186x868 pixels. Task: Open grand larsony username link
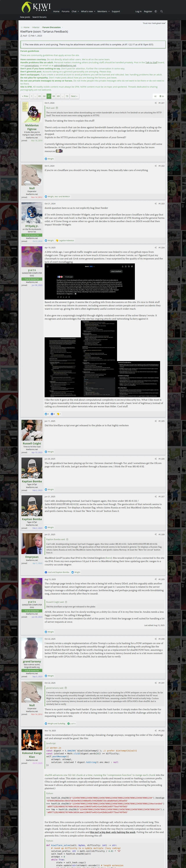click(x=32, y=661)
